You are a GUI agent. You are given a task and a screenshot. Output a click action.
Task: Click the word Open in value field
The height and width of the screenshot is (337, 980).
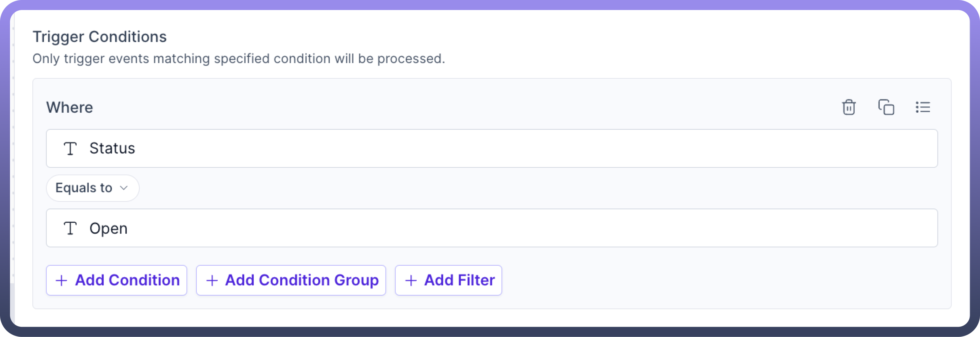tap(108, 229)
